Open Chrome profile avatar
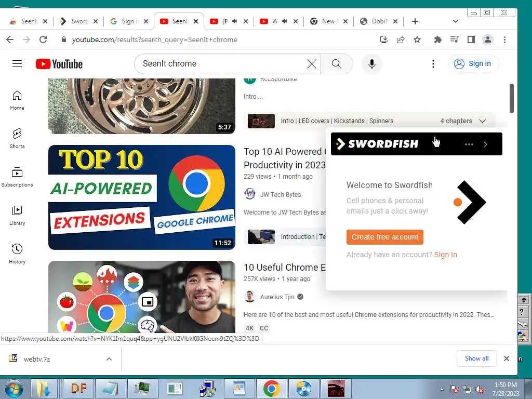Viewport: 532px width, 399px height. pyautogui.click(x=487, y=39)
